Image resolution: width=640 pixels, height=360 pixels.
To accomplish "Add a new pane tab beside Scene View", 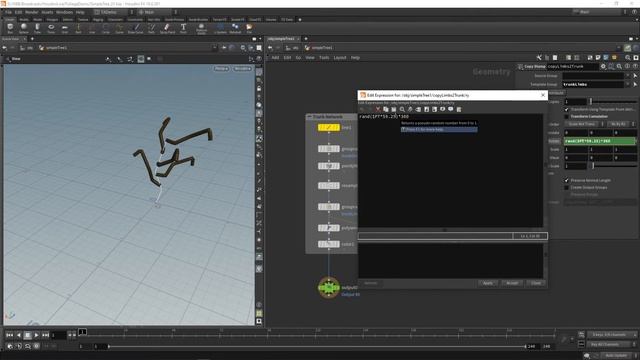I will pyautogui.click(x=32, y=39).
